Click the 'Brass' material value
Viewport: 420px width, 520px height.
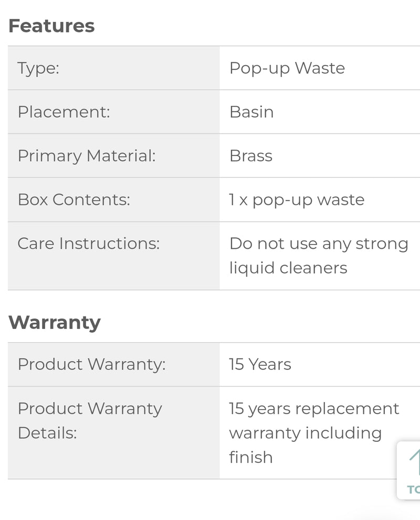click(250, 156)
